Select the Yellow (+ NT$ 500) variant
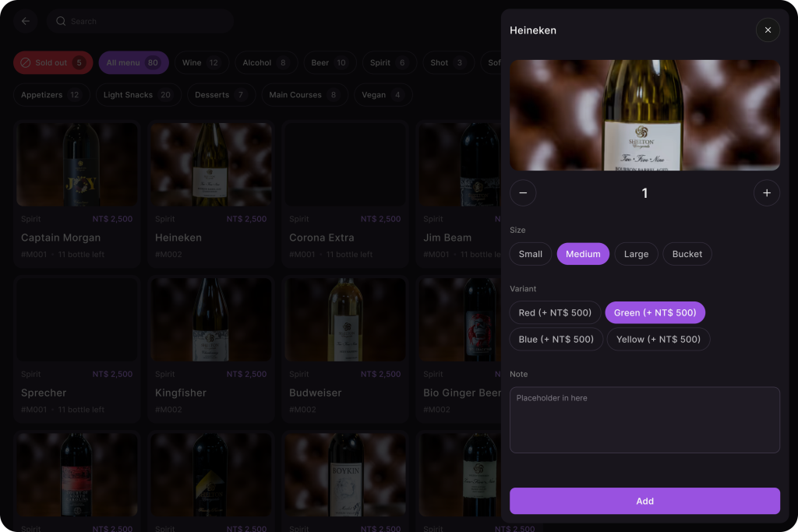 click(658, 340)
